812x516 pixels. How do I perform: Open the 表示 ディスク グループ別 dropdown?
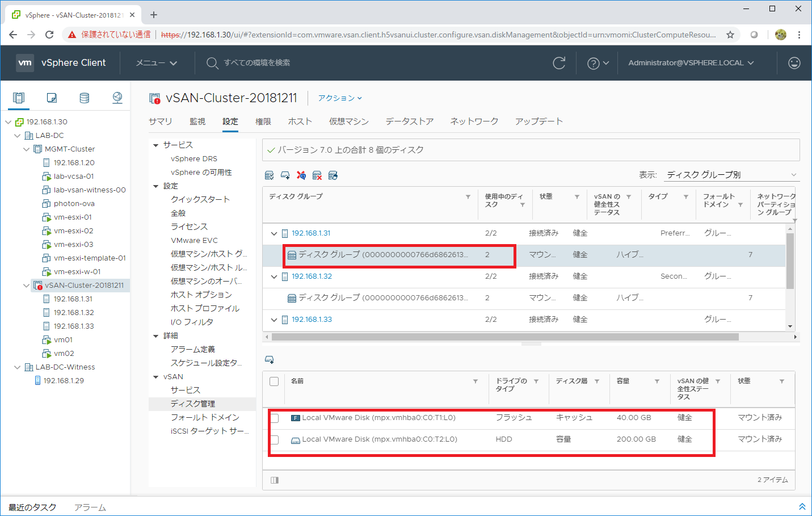point(732,175)
